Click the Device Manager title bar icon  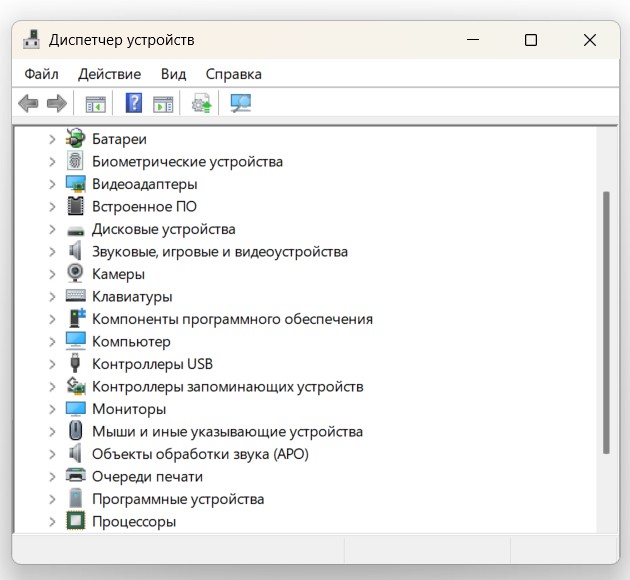coord(31,39)
